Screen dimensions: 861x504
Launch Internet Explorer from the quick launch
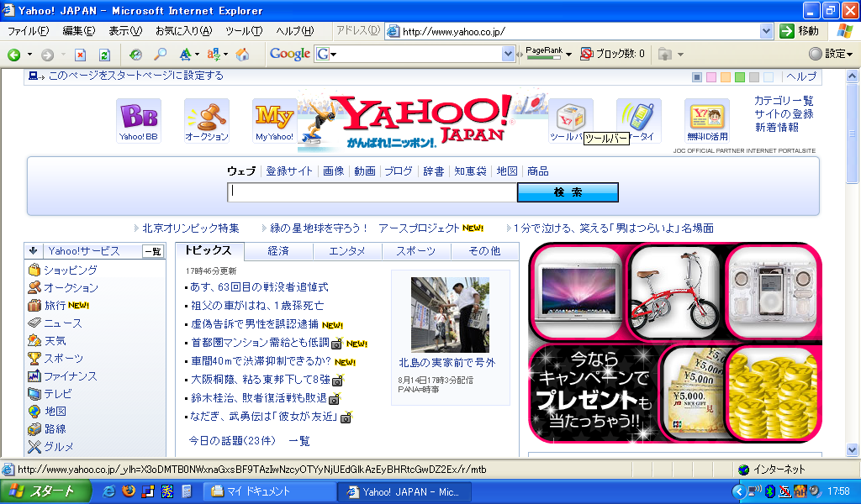pyautogui.click(x=108, y=491)
